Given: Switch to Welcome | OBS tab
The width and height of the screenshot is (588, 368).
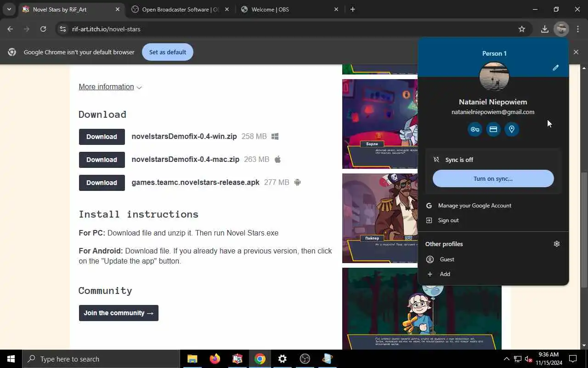Looking at the screenshot, I should coord(289,9).
